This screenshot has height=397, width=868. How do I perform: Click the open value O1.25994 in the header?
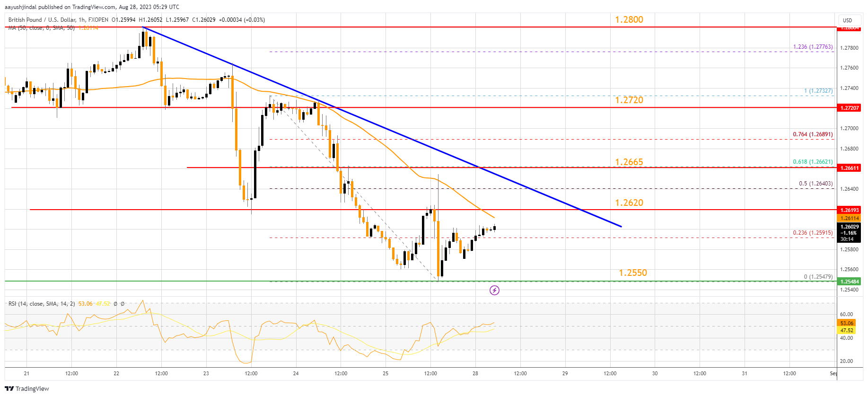pos(123,20)
